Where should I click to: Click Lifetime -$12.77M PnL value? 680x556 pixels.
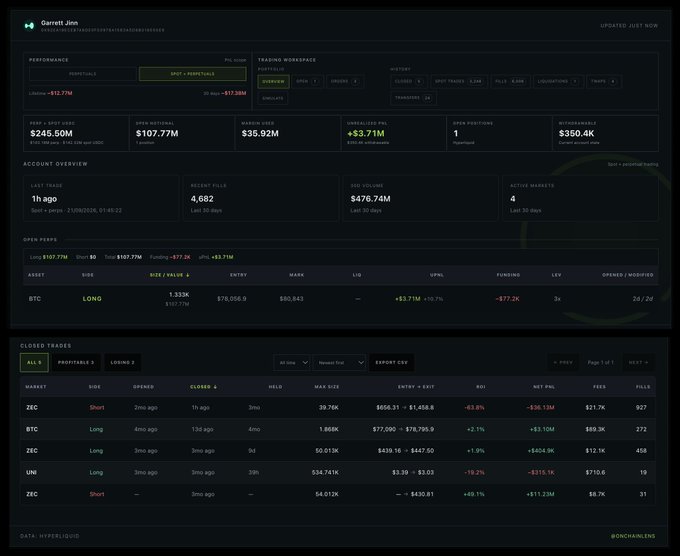tap(60, 93)
